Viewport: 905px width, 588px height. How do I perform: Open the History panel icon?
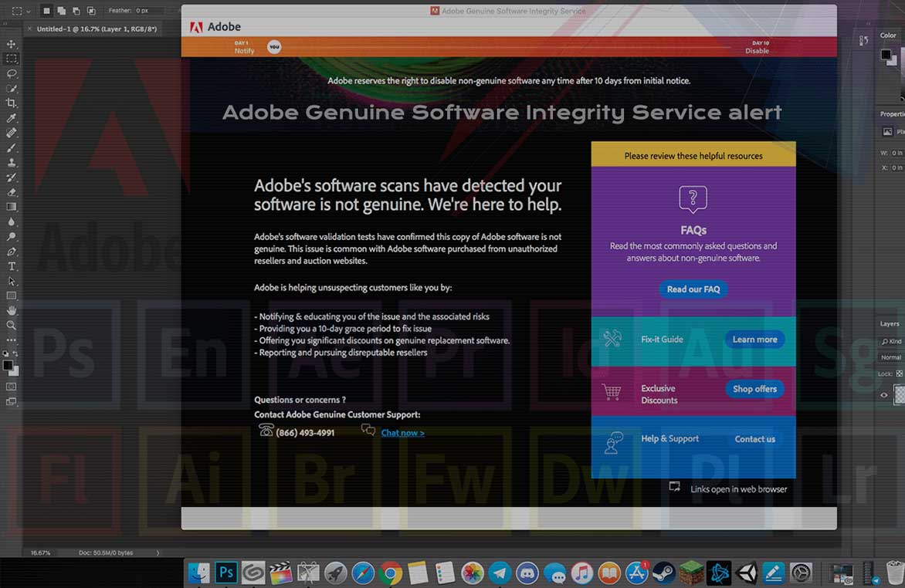coord(863,40)
